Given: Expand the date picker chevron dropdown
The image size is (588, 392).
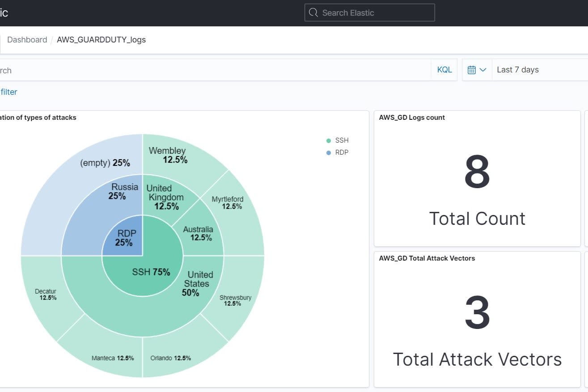Looking at the screenshot, I should 483,70.
